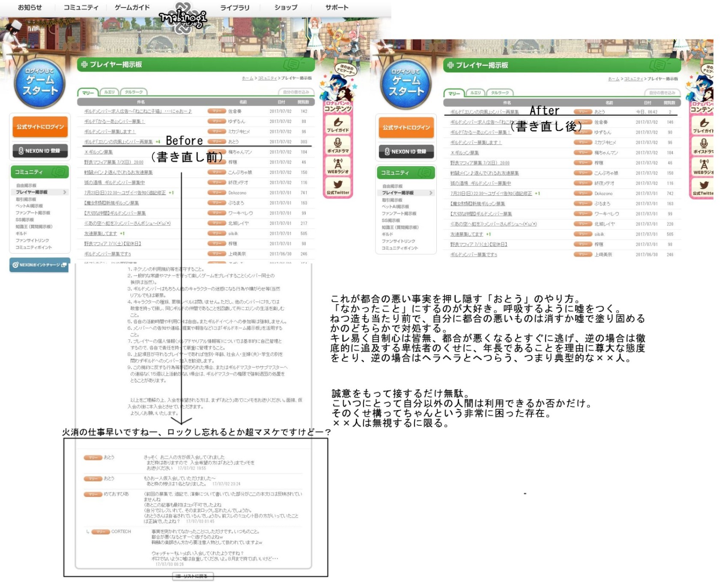The height and width of the screenshot is (584, 728).
Task: Click the lock icon on NEXON ID 登録 in the Before panel
Action: pyautogui.click(x=21, y=151)
